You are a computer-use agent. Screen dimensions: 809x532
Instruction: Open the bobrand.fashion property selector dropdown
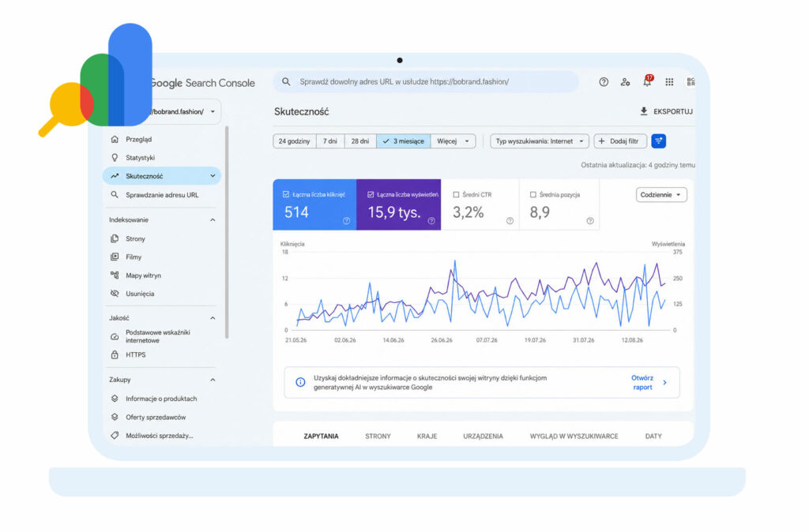213,111
